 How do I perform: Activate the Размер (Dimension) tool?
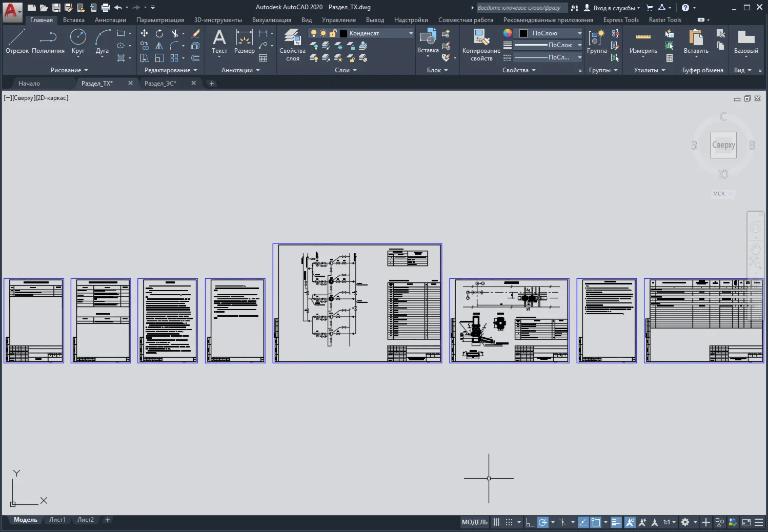click(244, 41)
